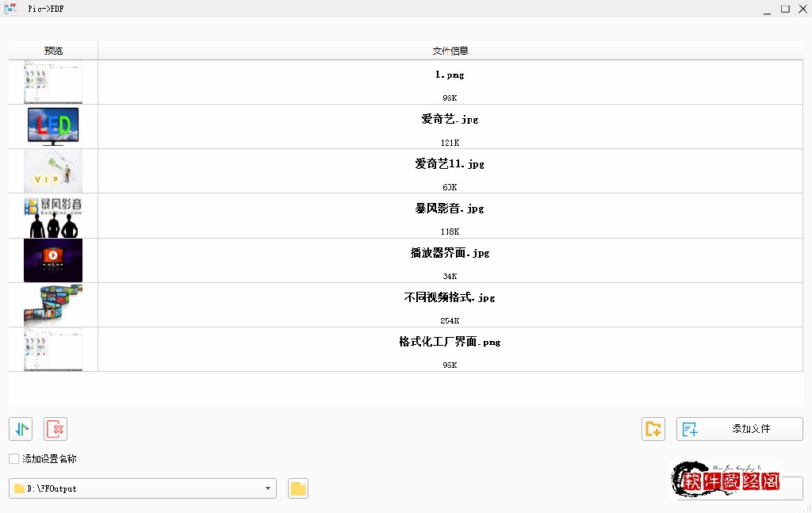Click the thumbnail of 爱奇艺.jpg

coord(52,126)
